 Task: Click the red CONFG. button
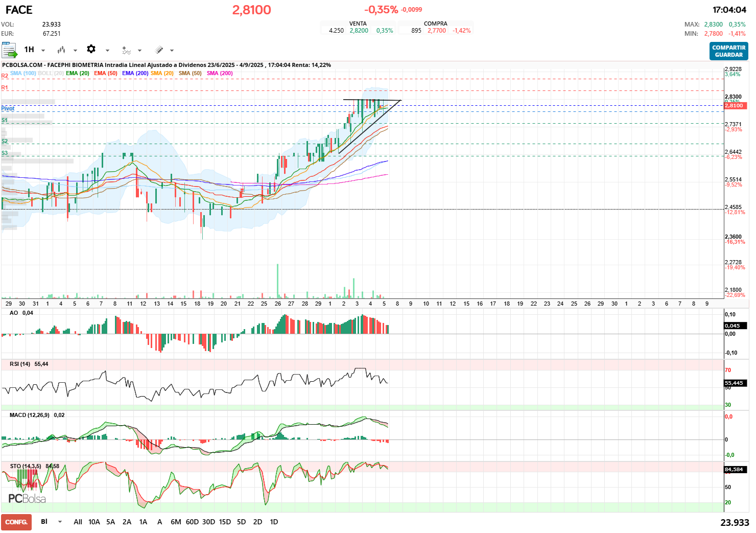tap(16, 522)
